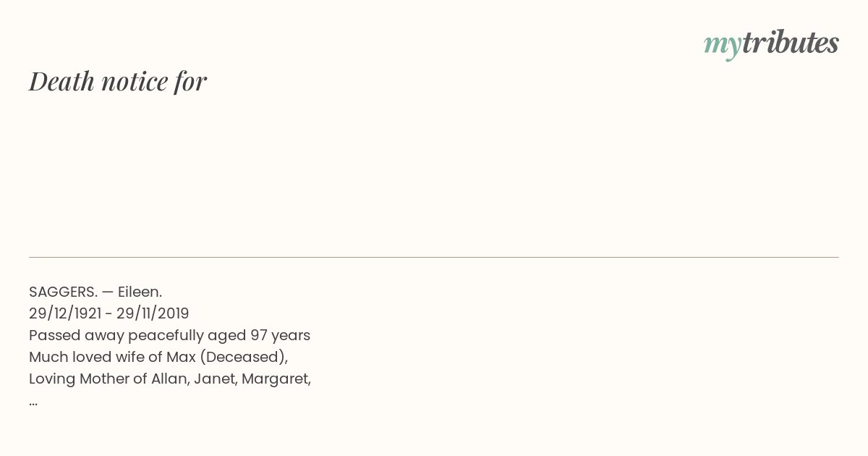Select the death date 29/11/2019

click(153, 313)
